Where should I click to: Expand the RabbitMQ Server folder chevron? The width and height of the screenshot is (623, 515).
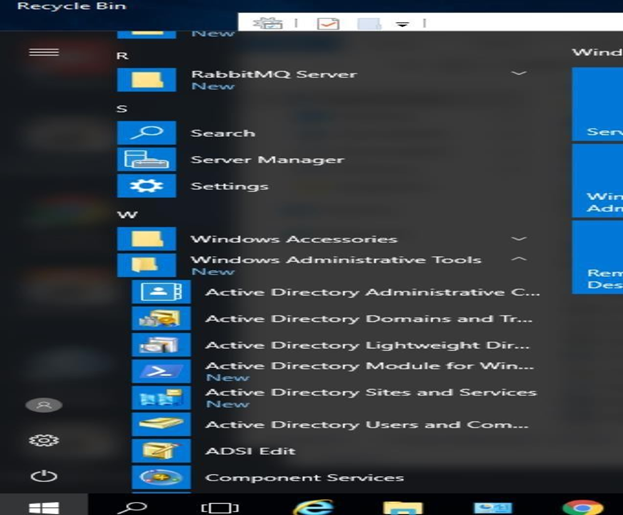(x=518, y=74)
